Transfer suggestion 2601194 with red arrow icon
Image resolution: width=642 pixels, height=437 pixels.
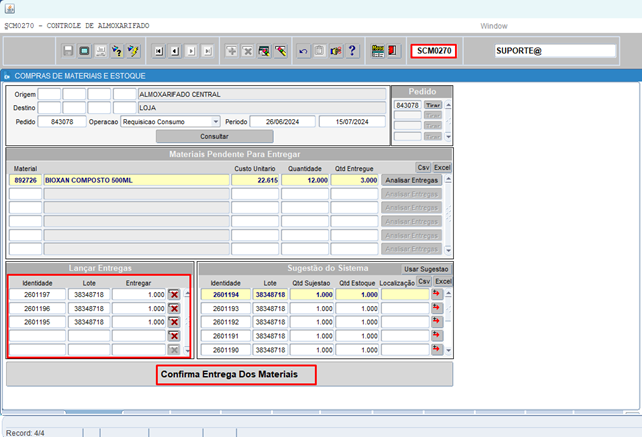point(437,294)
